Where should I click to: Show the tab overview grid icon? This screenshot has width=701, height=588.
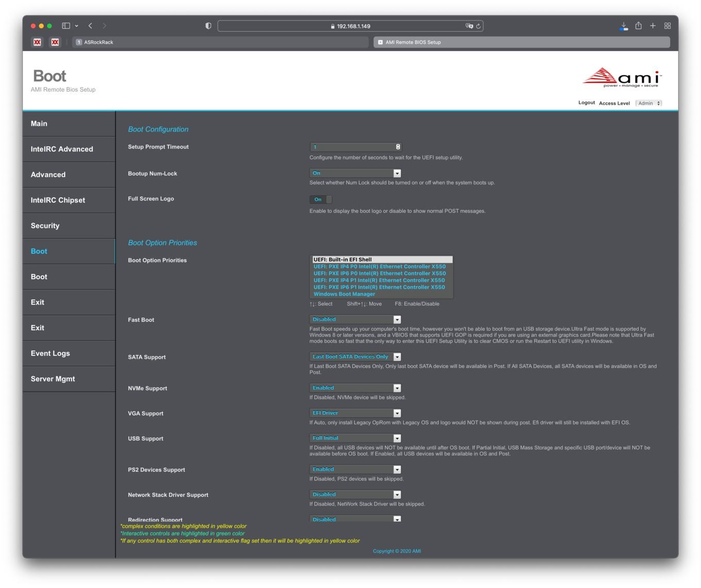click(667, 26)
